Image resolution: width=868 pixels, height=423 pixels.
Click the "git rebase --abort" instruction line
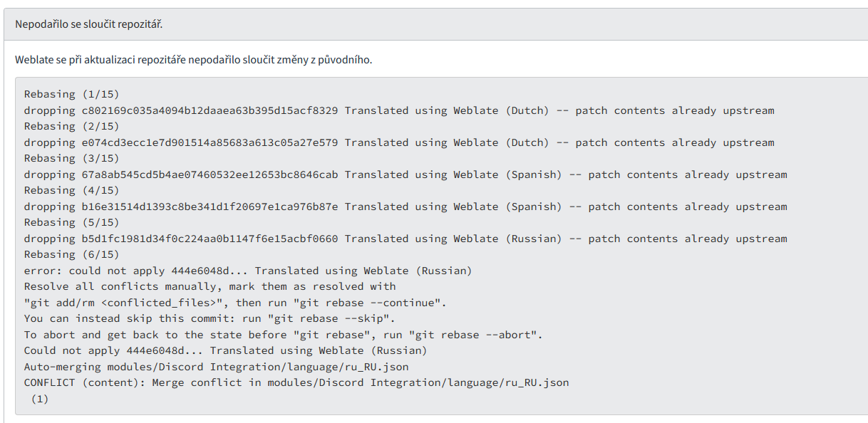284,335
